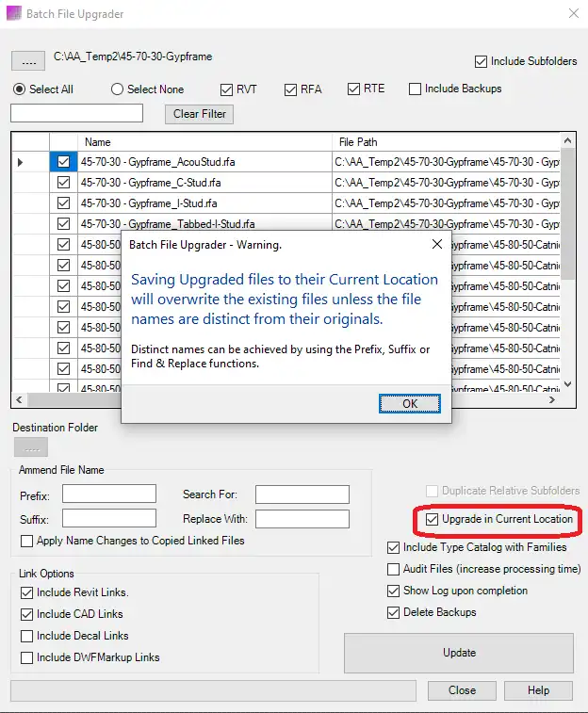
Task: Toggle the RVT file type checkbox
Action: click(x=227, y=89)
